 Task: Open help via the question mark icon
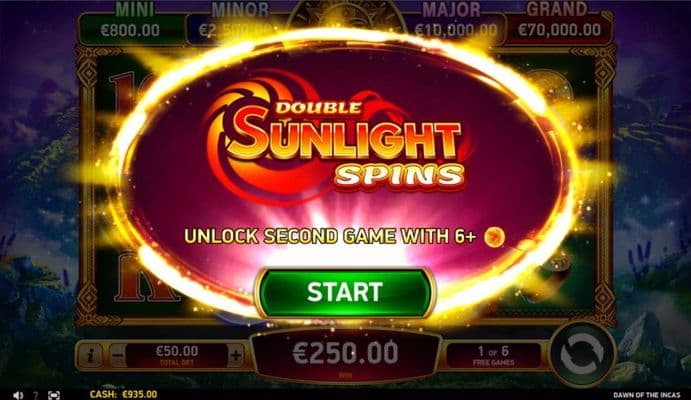click(36, 395)
